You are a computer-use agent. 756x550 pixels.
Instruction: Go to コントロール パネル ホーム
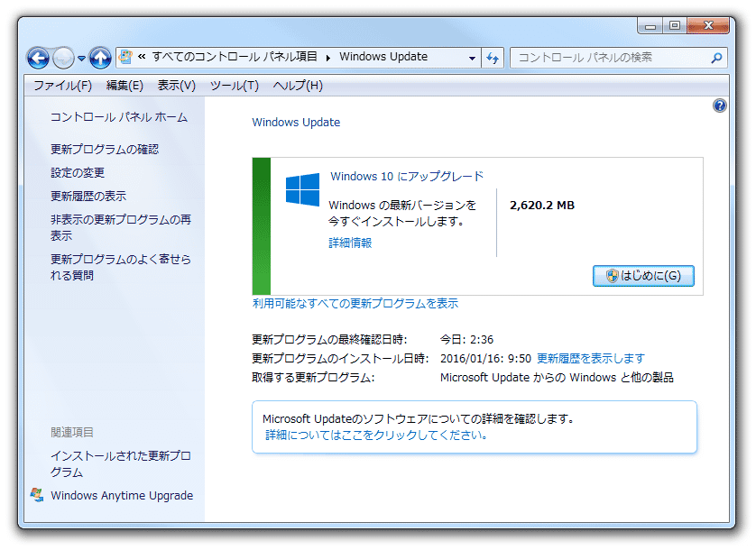click(118, 117)
